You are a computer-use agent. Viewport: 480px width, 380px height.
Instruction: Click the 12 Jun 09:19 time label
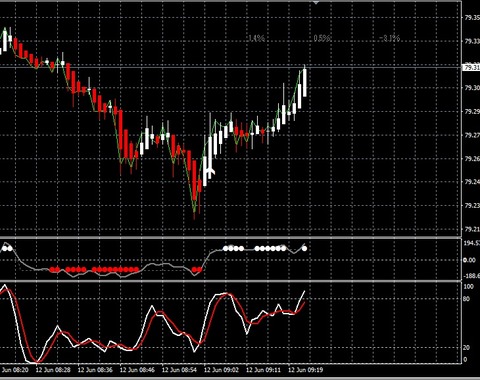coord(305,370)
